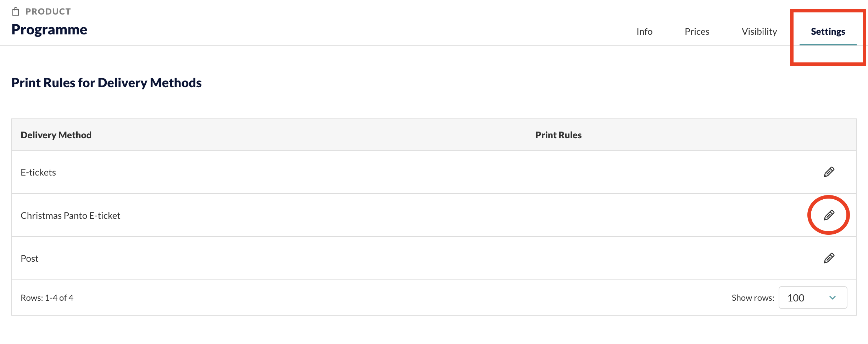Open the Show rows dropdown

point(813,298)
